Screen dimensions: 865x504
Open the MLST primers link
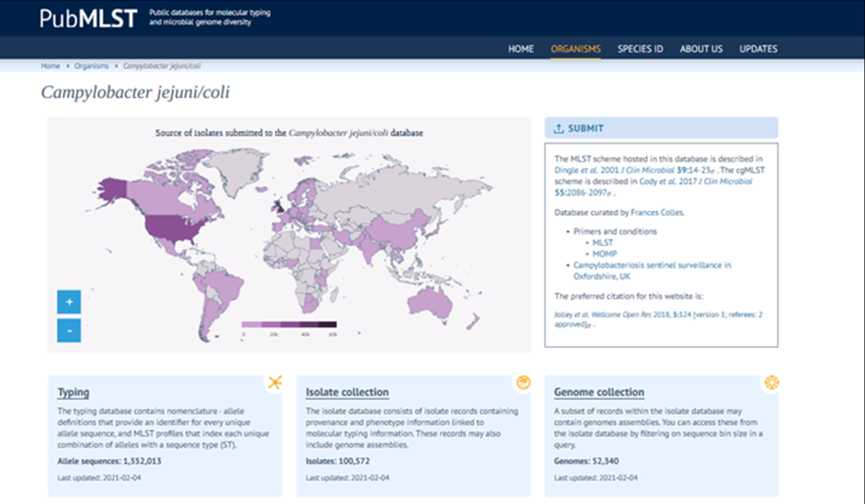(x=604, y=242)
